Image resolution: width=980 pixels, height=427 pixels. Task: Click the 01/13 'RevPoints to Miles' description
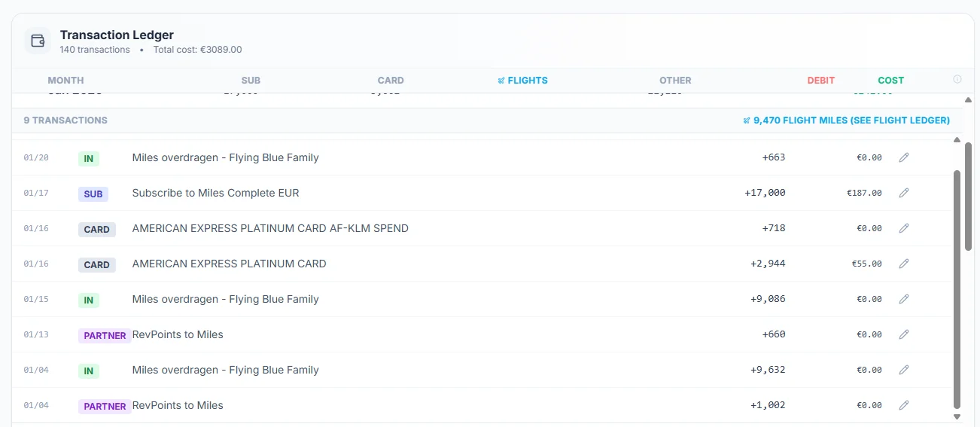click(178, 334)
